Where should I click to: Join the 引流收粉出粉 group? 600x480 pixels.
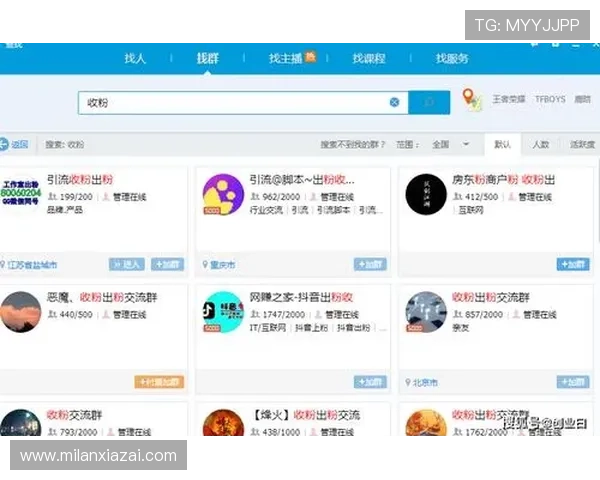168,264
